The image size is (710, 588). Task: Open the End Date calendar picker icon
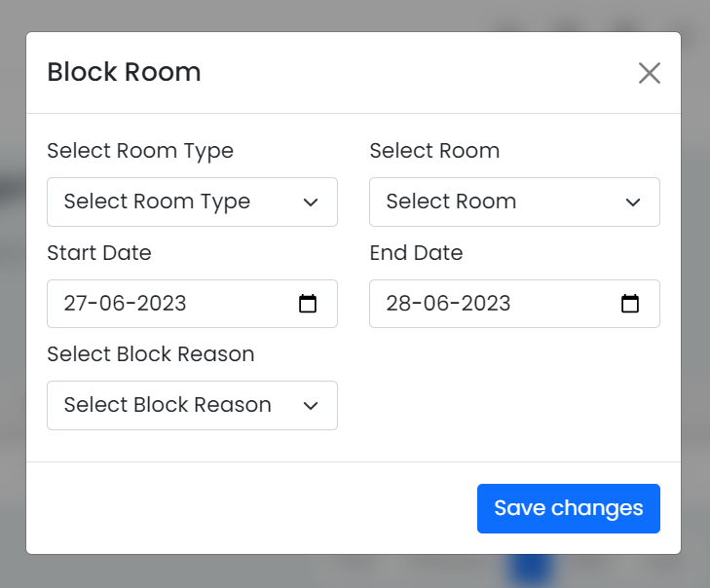[630, 304]
